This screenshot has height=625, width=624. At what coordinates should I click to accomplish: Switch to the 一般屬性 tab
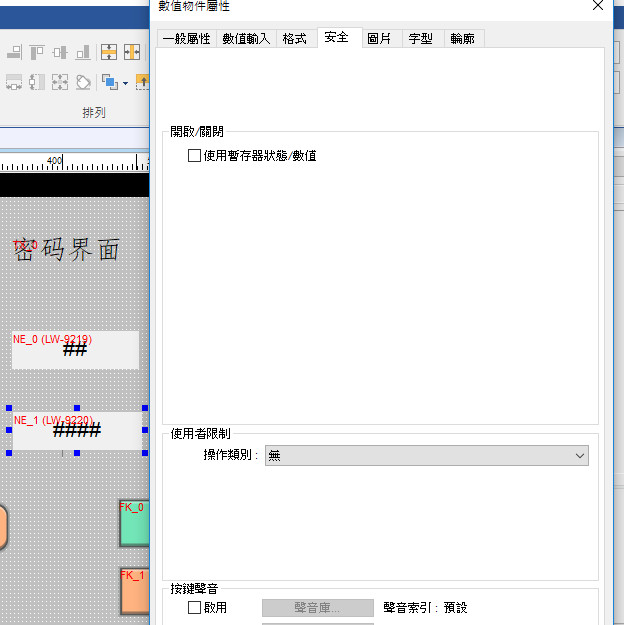pyautogui.click(x=186, y=39)
